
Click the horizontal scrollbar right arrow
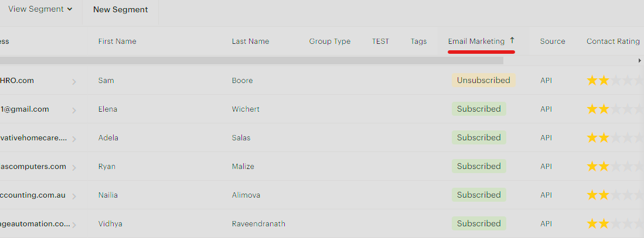click(x=639, y=60)
